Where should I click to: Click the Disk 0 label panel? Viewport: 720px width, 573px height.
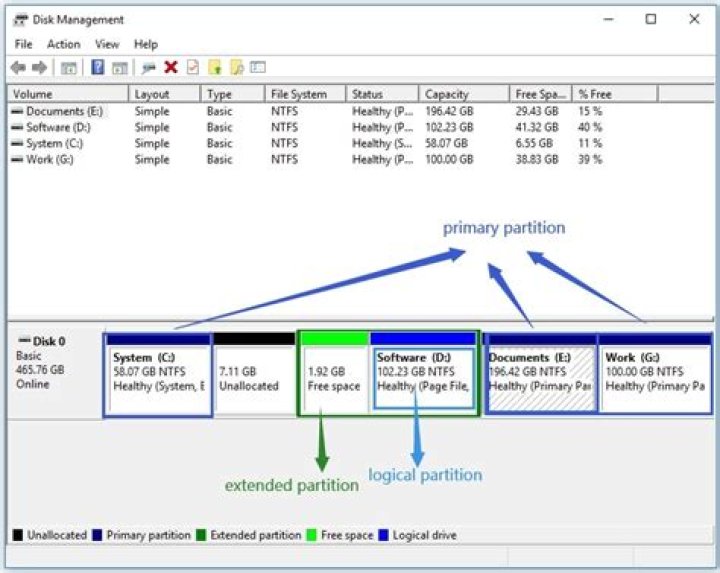coord(54,370)
